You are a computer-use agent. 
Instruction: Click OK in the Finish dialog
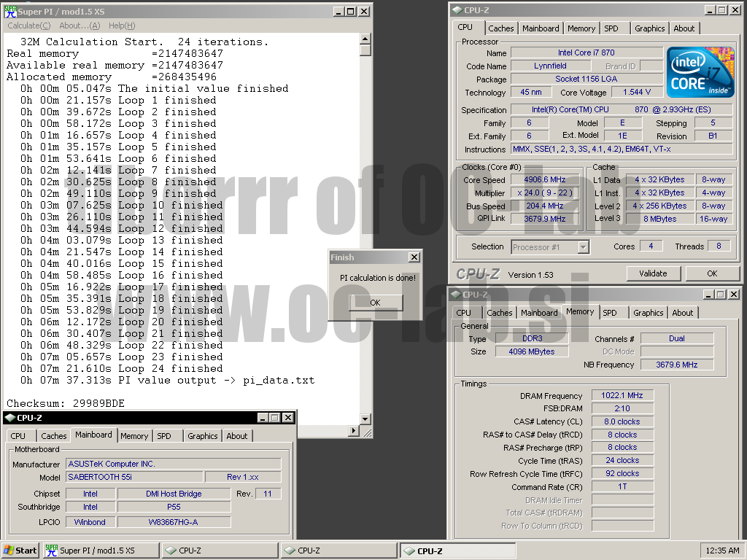tap(376, 303)
